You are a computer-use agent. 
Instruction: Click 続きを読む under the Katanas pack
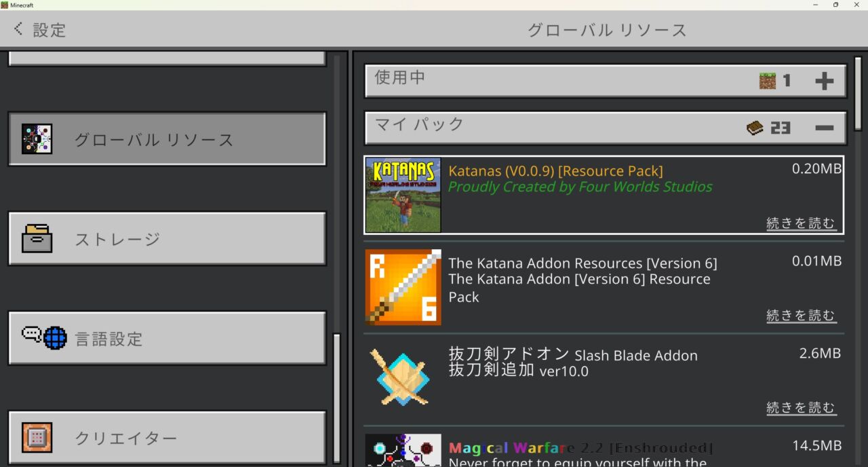click(x=801, y=223)
